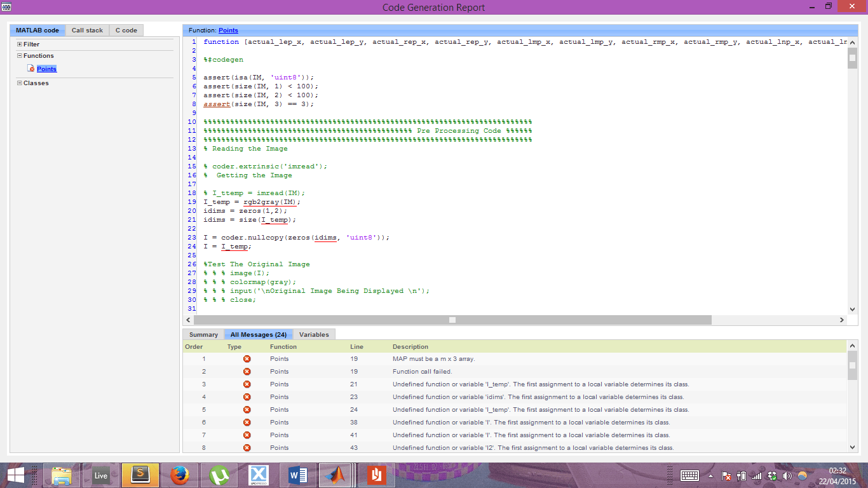Click the Points link in function header
This screenshot has height=488, width=868.
(228, 30)
